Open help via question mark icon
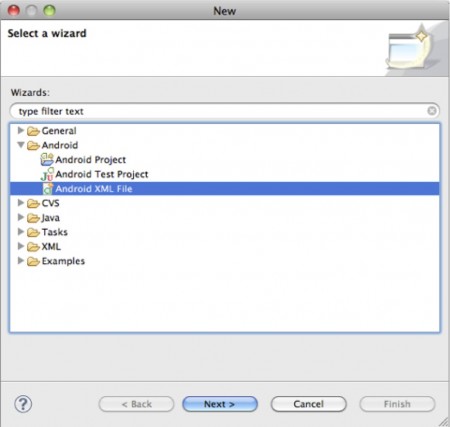Viewport: 450px width, 427px height. point(23,404)
